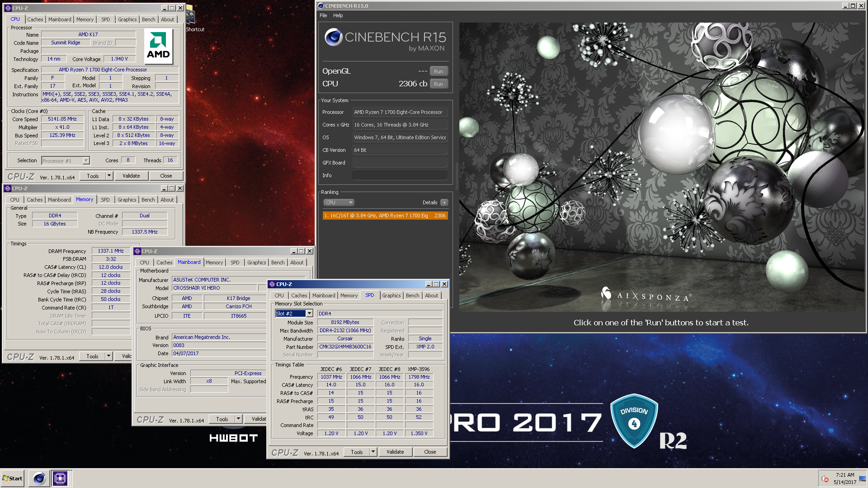
Task: Open the Slot #2 memory slot dropdown
Action: click(x=310, y=314)
